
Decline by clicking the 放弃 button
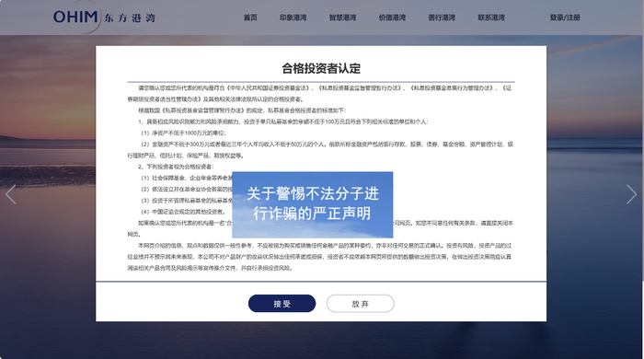(361, 304)
